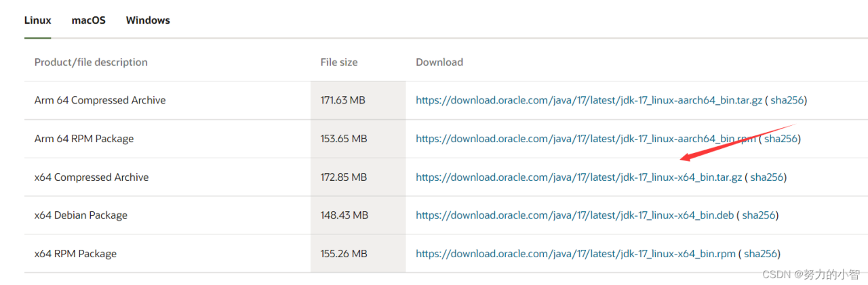Viewport: 868px width, 285px height.
Task: Open sha256 for x64 RPM Package
Action: coord(761,254)
